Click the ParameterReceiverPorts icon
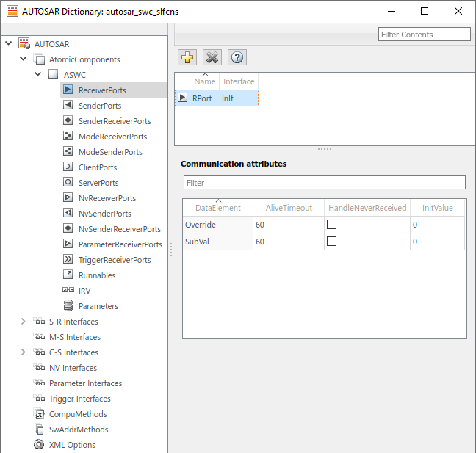Viewport: 476px width, 453px height. [68, 244]
